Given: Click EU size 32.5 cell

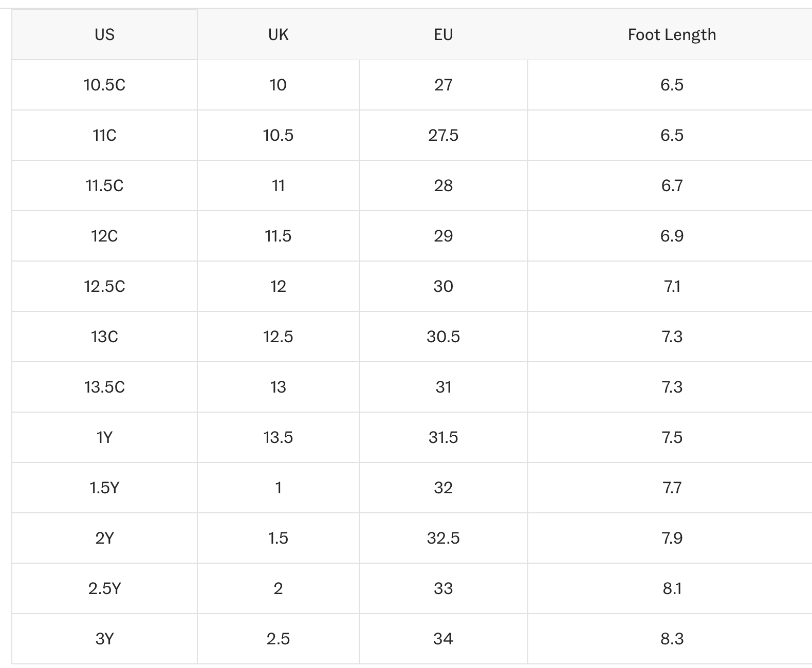Looking at the screenshot, I should [x=443, y=538].
